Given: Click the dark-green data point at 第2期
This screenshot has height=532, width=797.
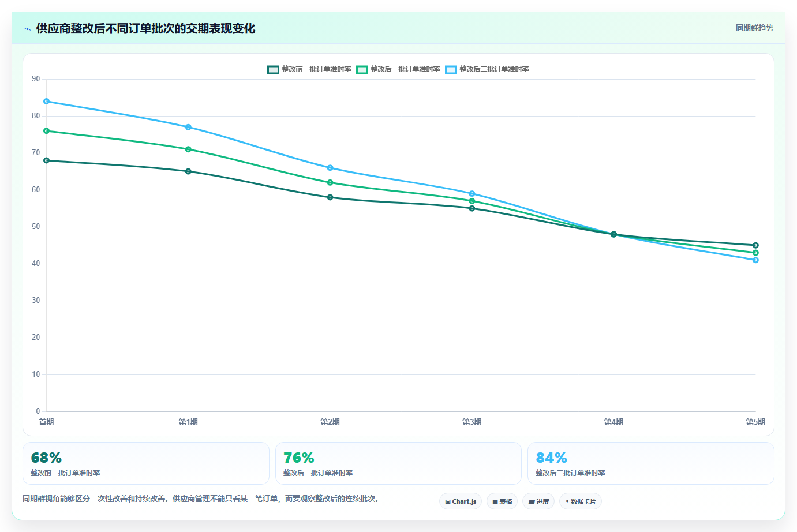Looking at the screenshot, I should [x=330, y=197].
